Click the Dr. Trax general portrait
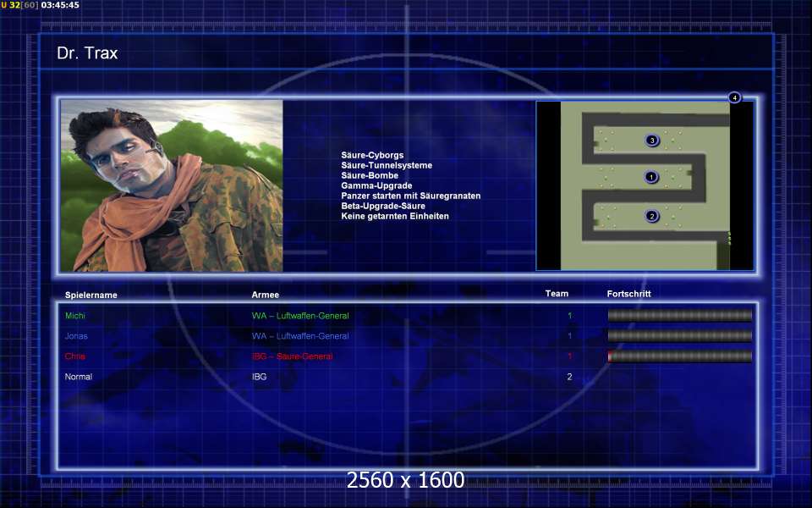Image resolution: width=812 pixels, height=508 pixels. coord(172,185)
